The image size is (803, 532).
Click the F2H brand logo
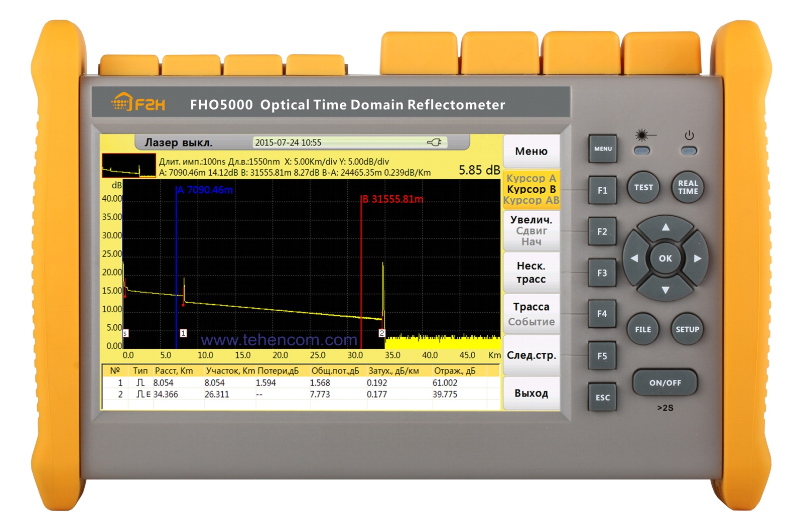click(138, 102)
